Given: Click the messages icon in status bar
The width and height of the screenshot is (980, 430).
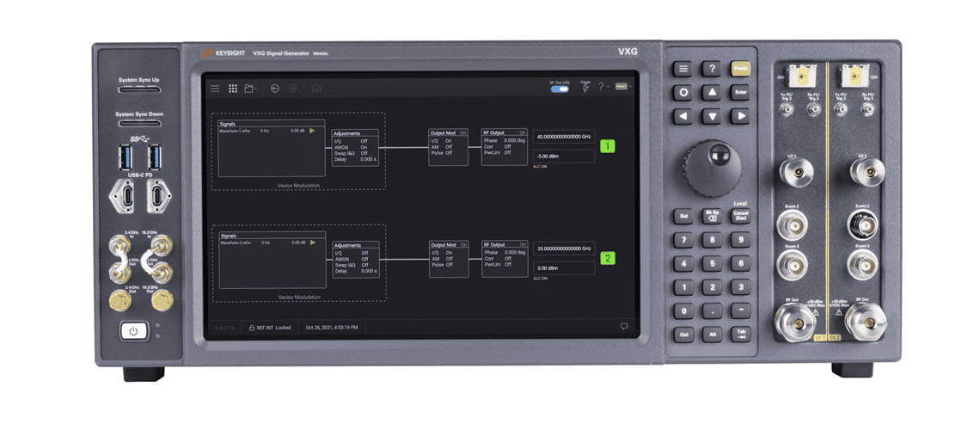Looking at the screenshot, I should click(x=624, y=327).
